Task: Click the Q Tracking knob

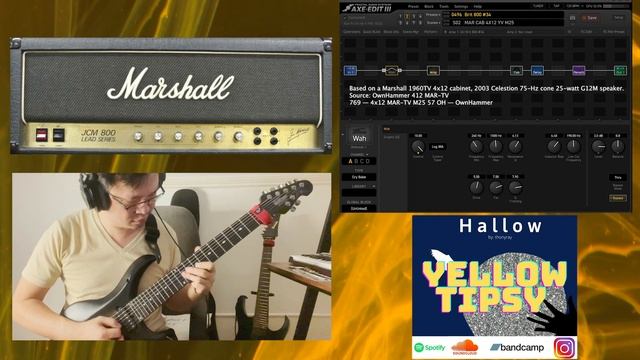Action: 515,187
